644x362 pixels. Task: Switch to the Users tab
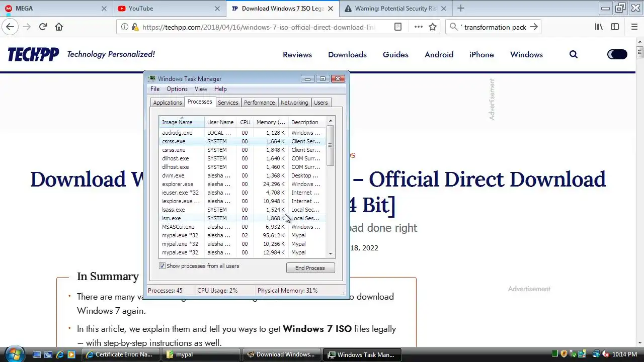321,103
